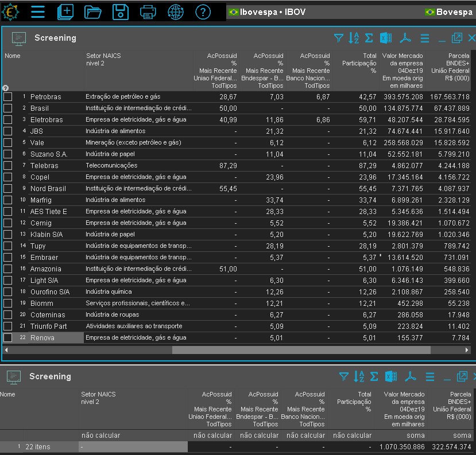Screen dimensions: 476x455
Task: Click the Valor Mercado da empresa header in the upper panel
Action: pos(403,71)
